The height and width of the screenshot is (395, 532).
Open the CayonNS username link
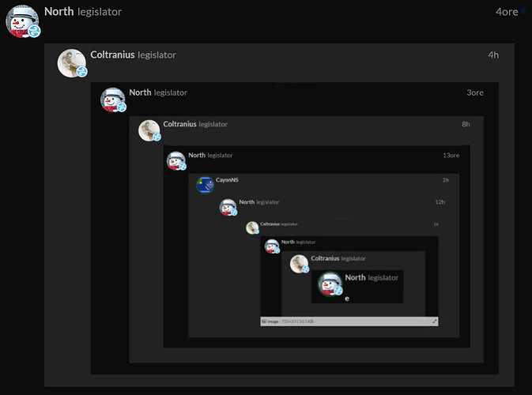[x=227, y=180]
